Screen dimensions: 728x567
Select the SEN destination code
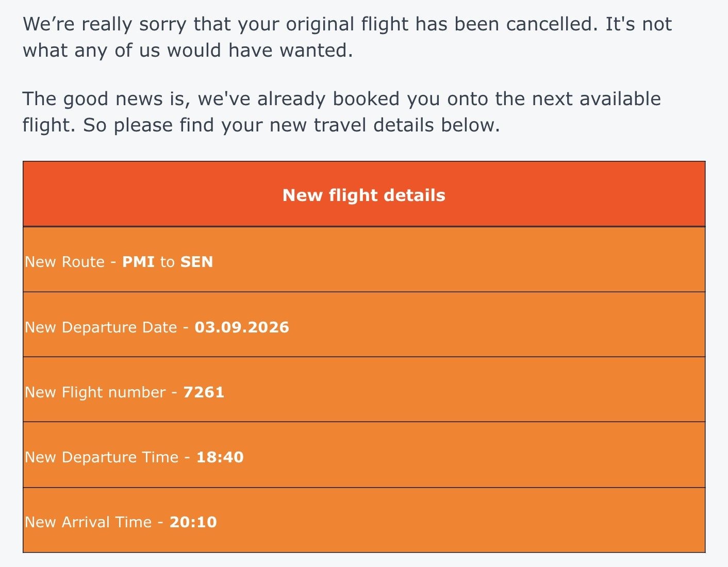[196, 262]
